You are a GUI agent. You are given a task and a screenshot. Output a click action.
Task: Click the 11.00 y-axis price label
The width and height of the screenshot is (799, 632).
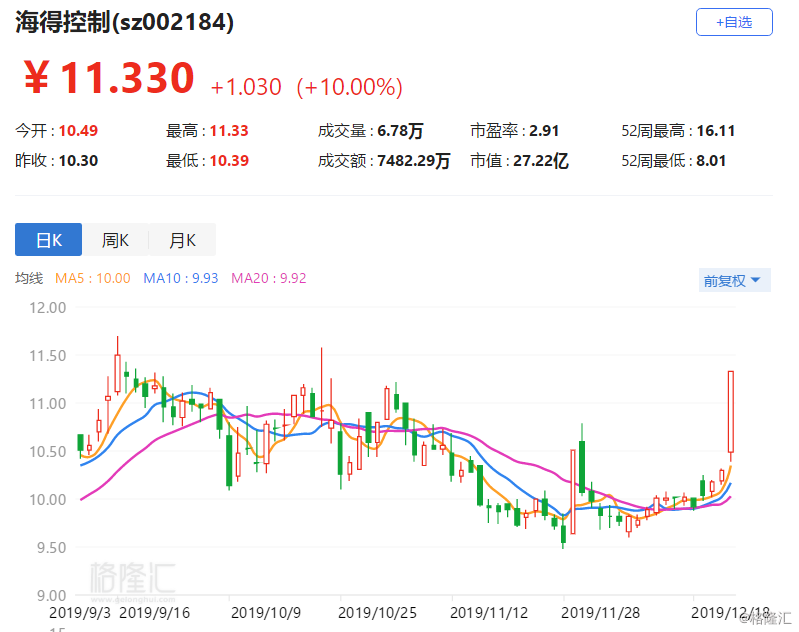(47, 404)
